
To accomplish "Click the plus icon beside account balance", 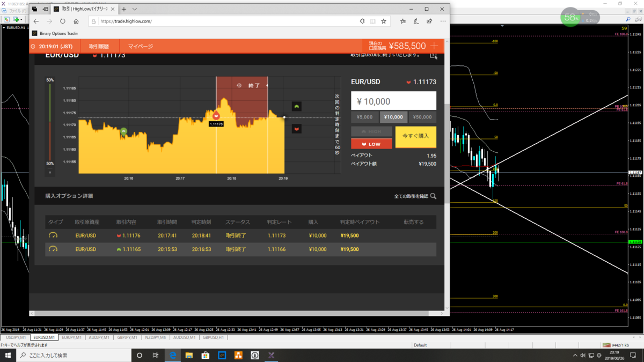I will 434,46.
